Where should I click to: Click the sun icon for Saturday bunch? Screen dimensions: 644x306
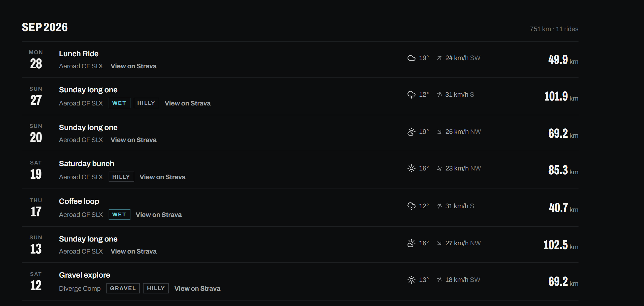coord(411,168)
